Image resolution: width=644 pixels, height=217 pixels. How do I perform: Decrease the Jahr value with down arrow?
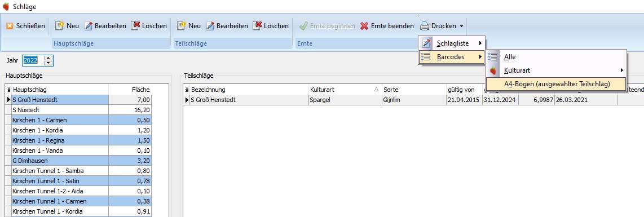[48, 63]
